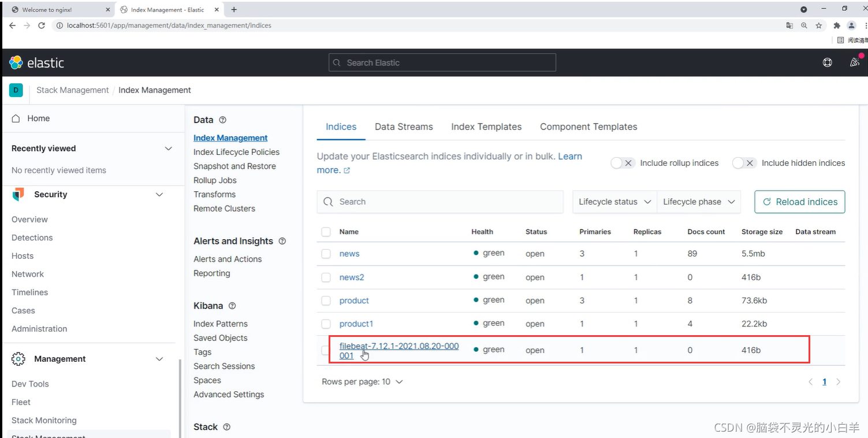Go to next page of indices

(x=839, y=382)
